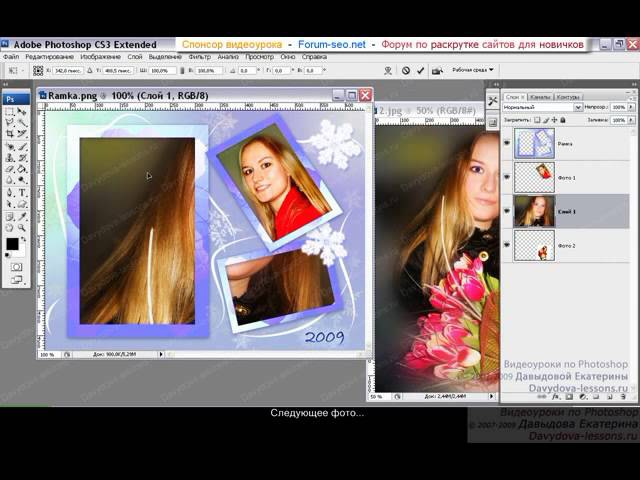Open the Layers panel options menu

[x=631, y=97]
